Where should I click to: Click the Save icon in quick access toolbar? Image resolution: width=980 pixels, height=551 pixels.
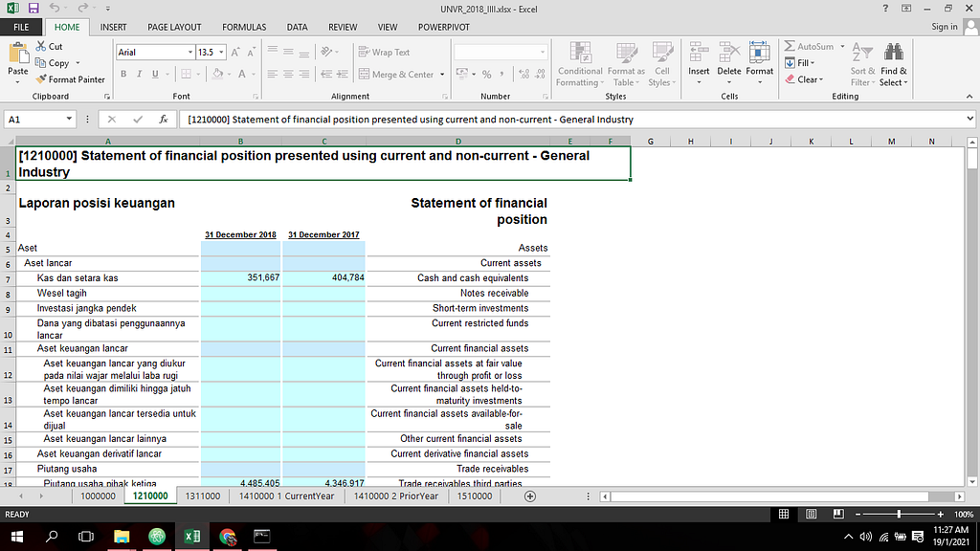pos(33,9)
